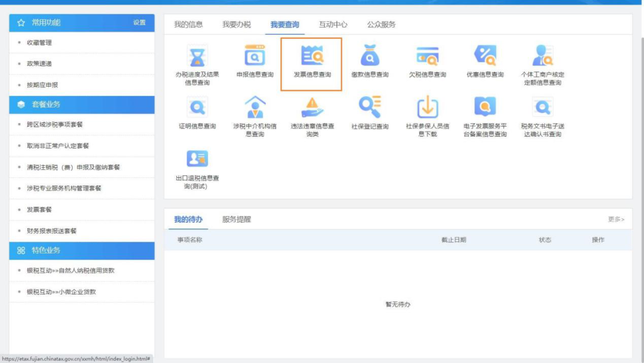Open 发票信息查询 icon
644x363 pixels.
[312, 56]
